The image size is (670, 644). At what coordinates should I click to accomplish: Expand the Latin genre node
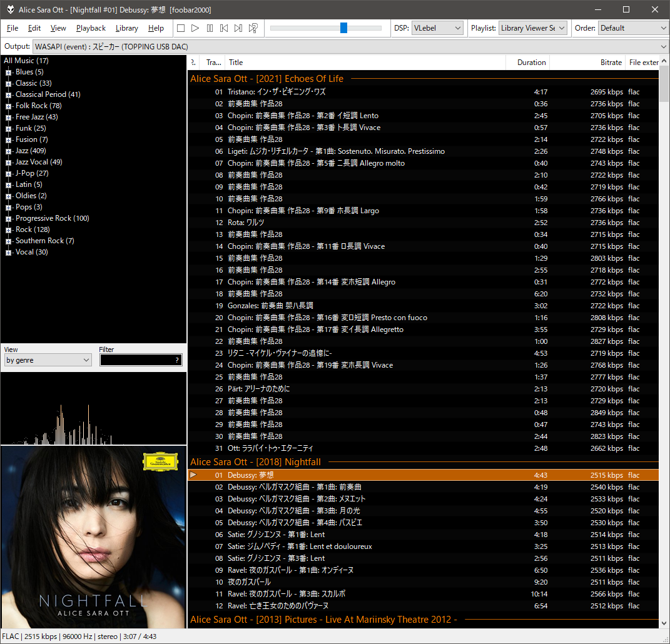(x=8, y=185)
